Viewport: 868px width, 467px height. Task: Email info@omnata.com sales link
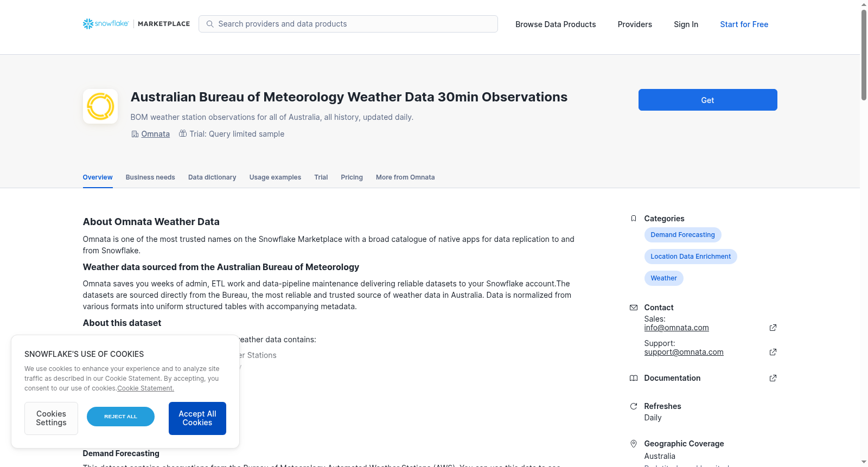click(676, 328)
